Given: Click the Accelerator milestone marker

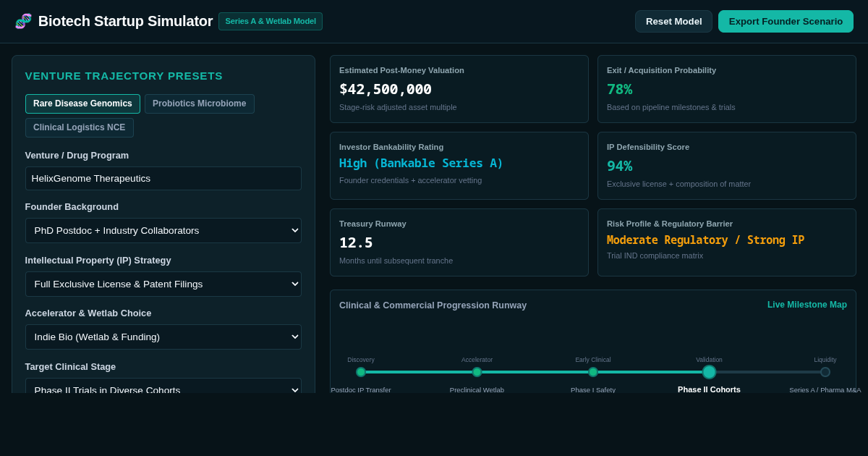Looking at the screenshot, I should point(477,372).
